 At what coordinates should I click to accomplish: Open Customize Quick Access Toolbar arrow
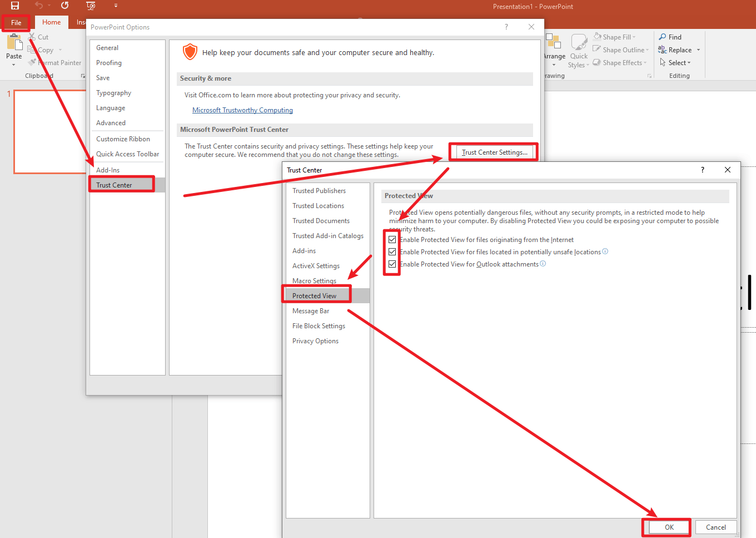pos(116,6)
